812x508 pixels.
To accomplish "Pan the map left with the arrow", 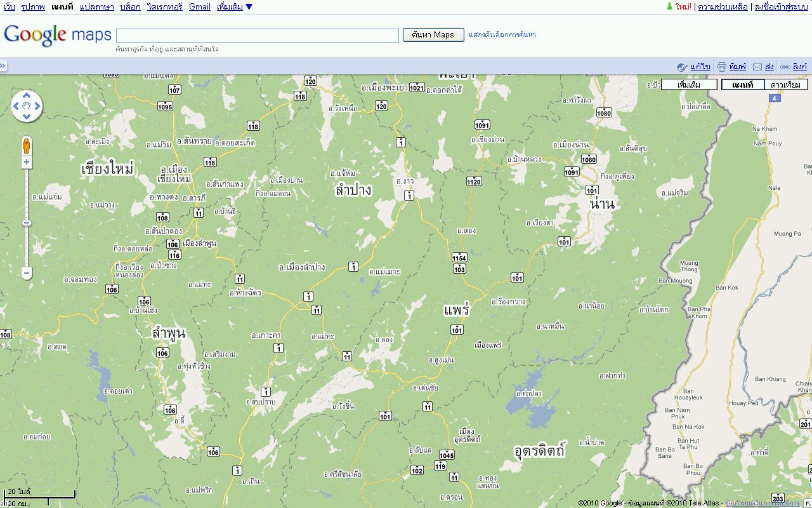I will 16,106.
